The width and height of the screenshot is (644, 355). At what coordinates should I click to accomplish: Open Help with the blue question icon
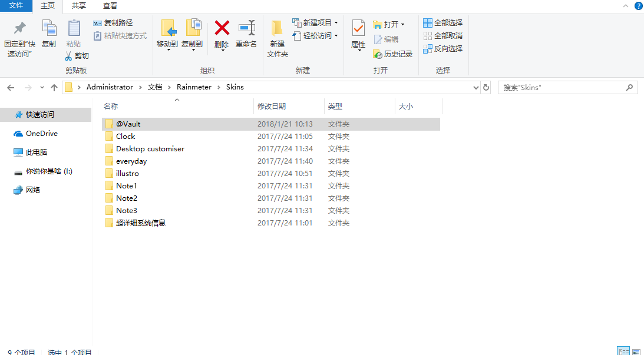pos(639,6)
